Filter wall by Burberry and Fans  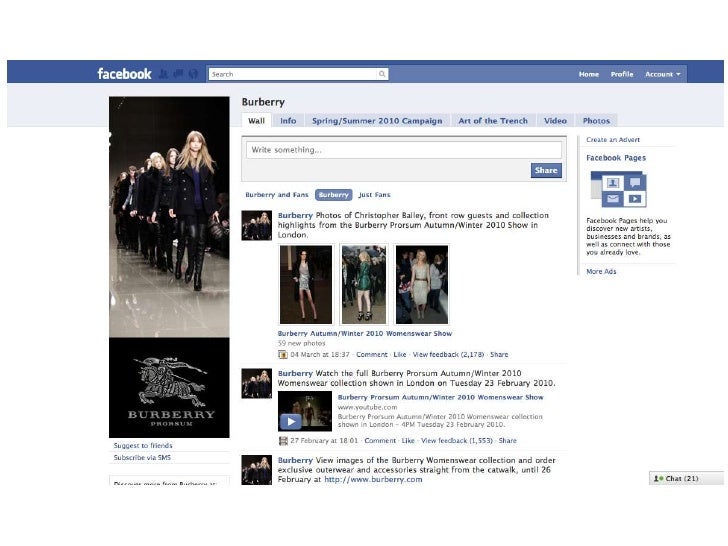coord(277,195)
